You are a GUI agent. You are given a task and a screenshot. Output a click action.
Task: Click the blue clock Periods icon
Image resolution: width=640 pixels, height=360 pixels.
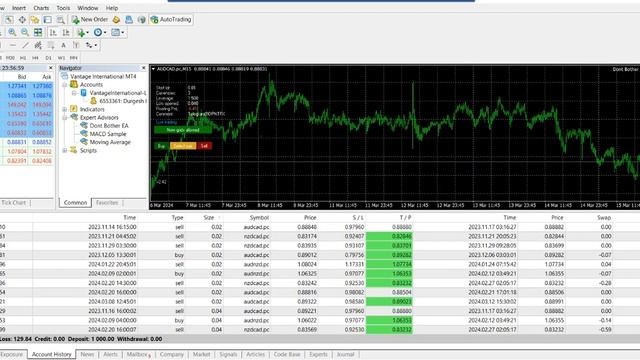[98, 32]
